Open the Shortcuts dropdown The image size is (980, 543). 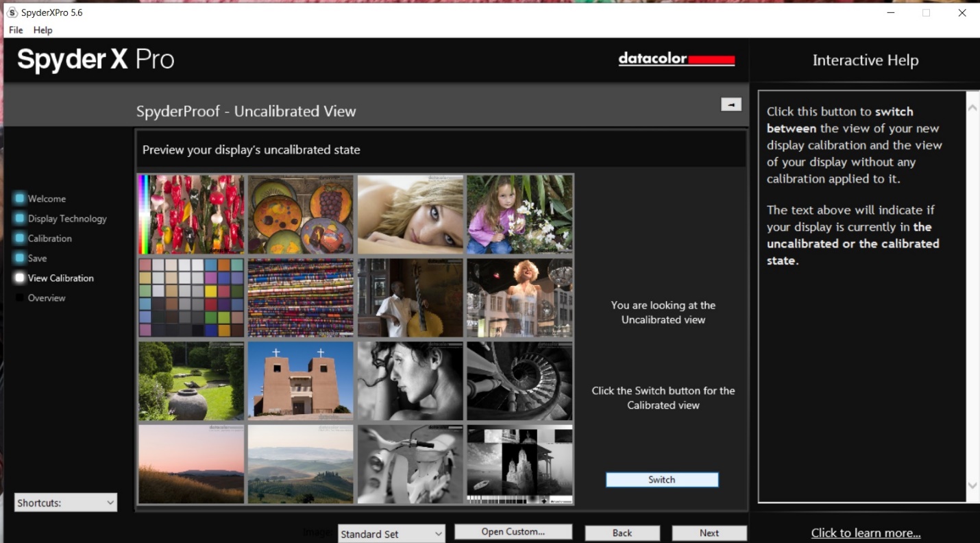click(66, 503)
